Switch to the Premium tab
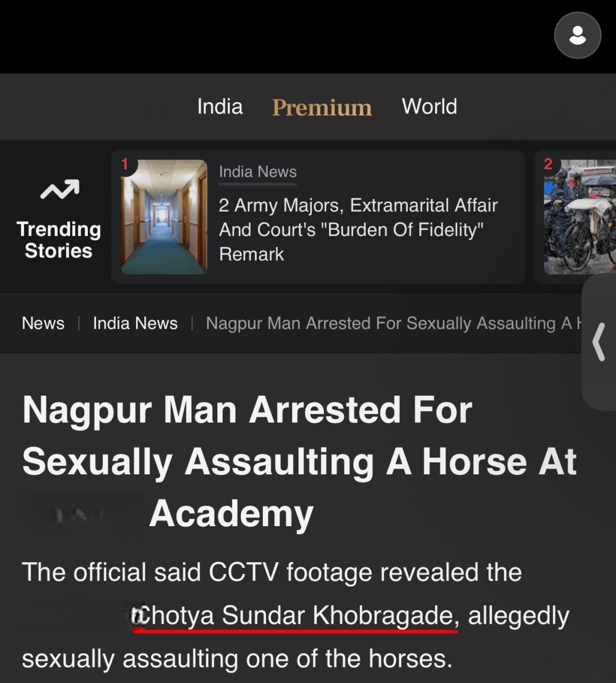The image size is (616, 683). click(322, 108)
